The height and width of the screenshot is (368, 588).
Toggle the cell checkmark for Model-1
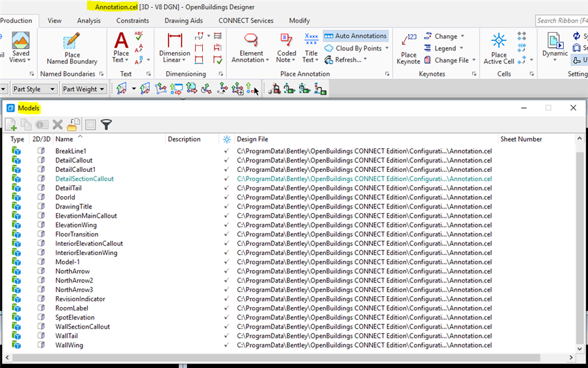tap(226, 262)
